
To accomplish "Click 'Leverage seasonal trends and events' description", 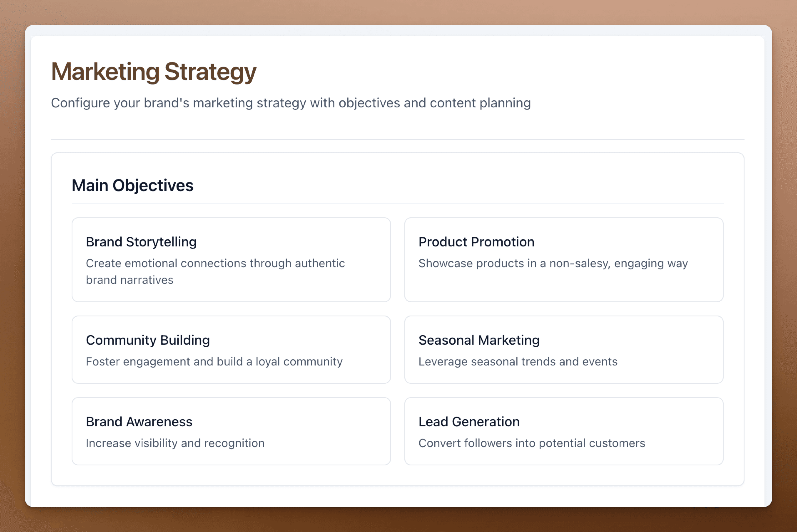I will (x=518, y=362).
